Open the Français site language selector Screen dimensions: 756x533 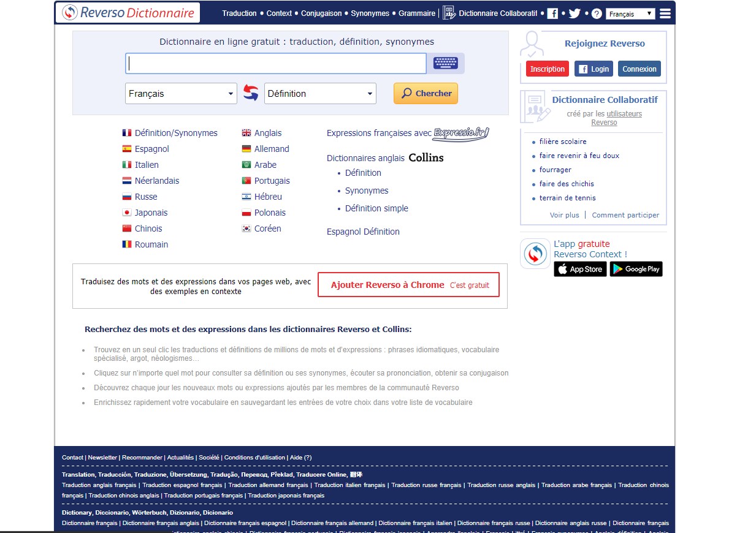pos(630,13)
